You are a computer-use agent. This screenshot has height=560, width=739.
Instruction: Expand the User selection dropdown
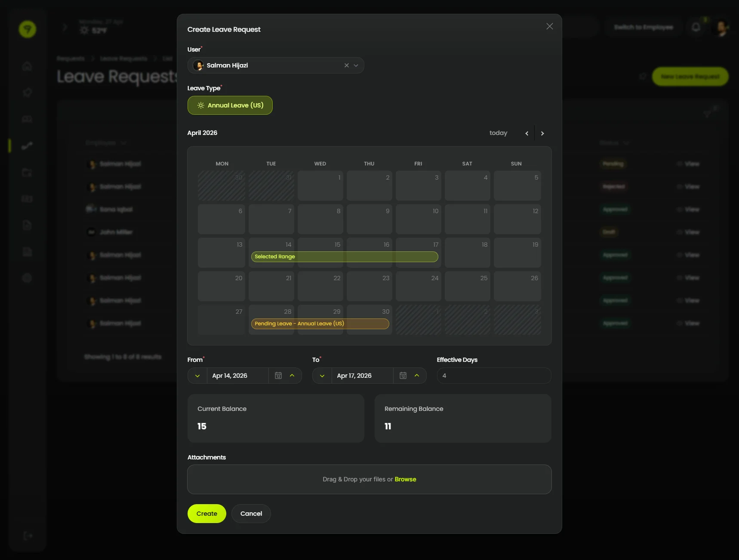(356, 65)
